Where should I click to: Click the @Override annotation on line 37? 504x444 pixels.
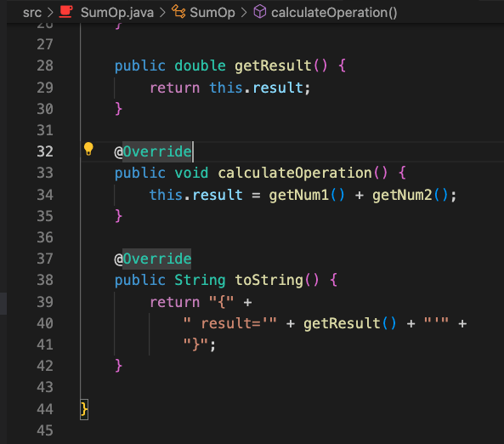pyautogui.click(x=153, y=259)
